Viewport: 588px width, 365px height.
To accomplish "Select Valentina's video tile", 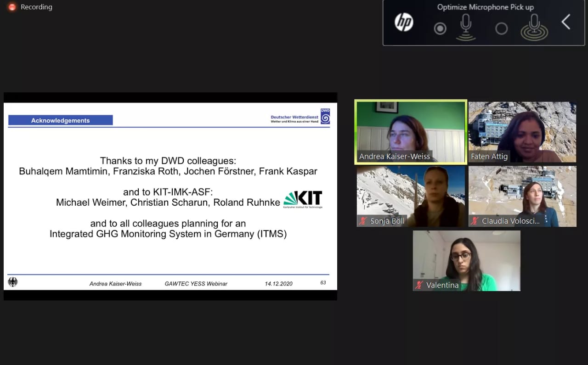I will [x=467, y=261].
